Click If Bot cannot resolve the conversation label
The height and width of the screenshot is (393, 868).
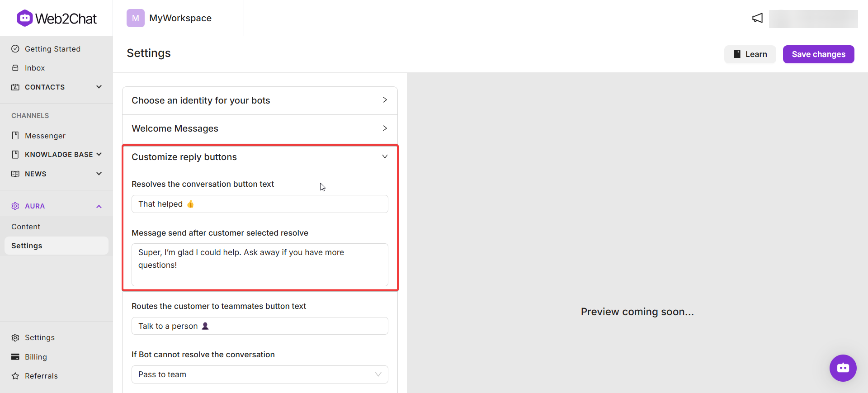[203, 355]
